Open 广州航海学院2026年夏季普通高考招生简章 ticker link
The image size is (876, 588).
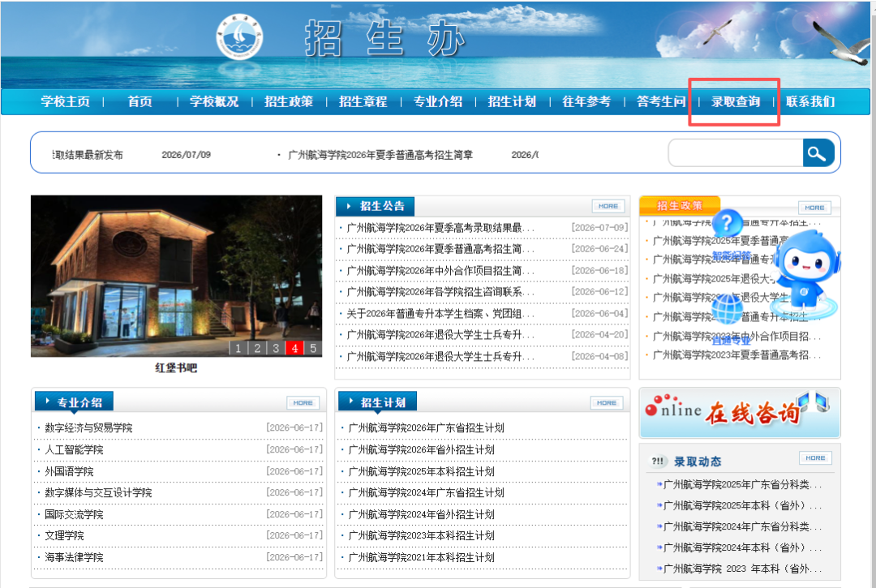380,155
